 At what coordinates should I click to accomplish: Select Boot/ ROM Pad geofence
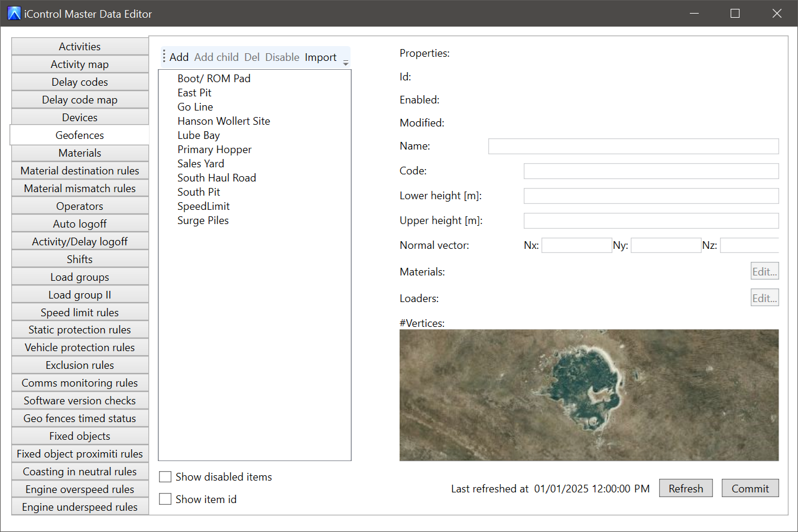[214, 79]
